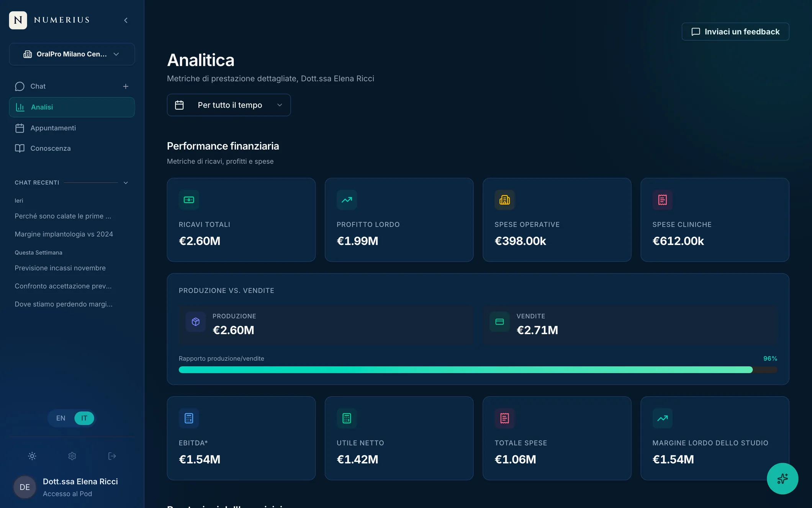812x508 pixels.
Task: Click the Ricavi Totali money icon
Action: coord(189,200)
